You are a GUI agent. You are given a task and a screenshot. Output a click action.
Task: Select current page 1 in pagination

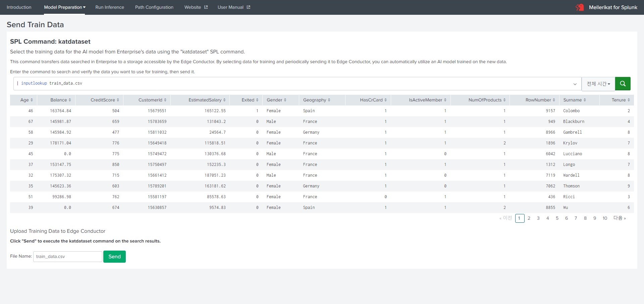(520, 218)
